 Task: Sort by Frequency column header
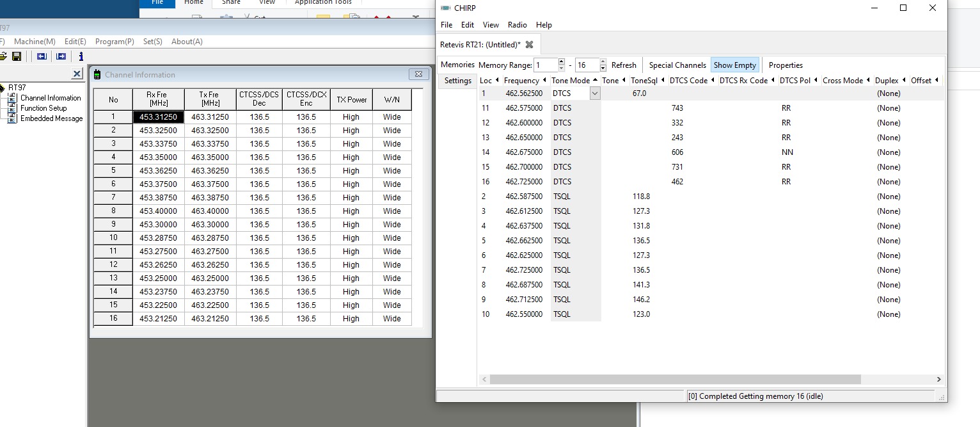point(525,81)
